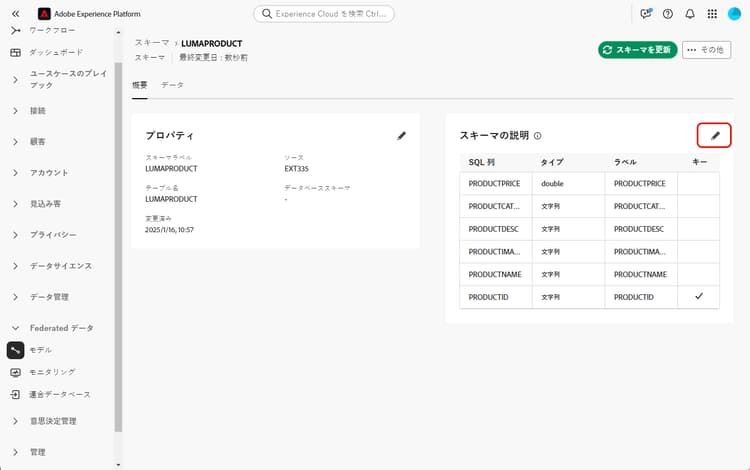Open the help question mark icon

pyautogui.click(x=668, y=14)
